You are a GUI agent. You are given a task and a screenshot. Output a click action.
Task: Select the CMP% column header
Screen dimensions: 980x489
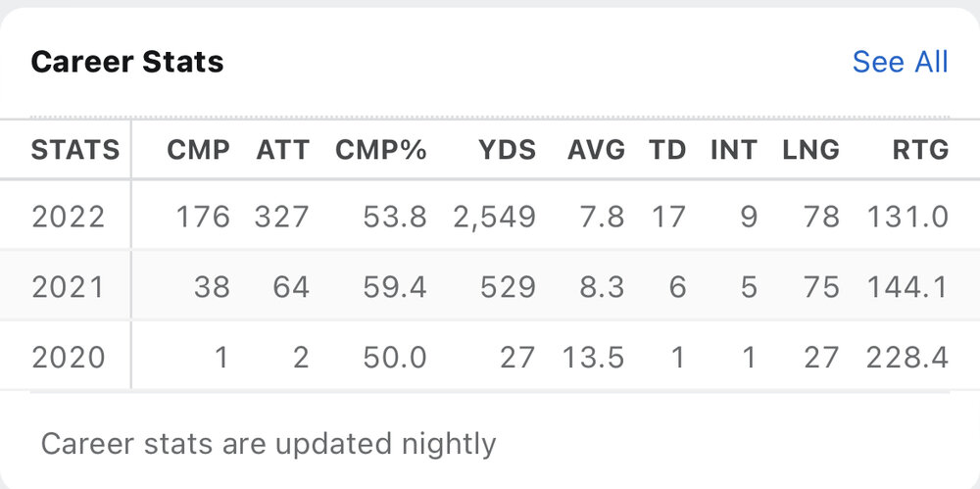(x=381, y=150)
